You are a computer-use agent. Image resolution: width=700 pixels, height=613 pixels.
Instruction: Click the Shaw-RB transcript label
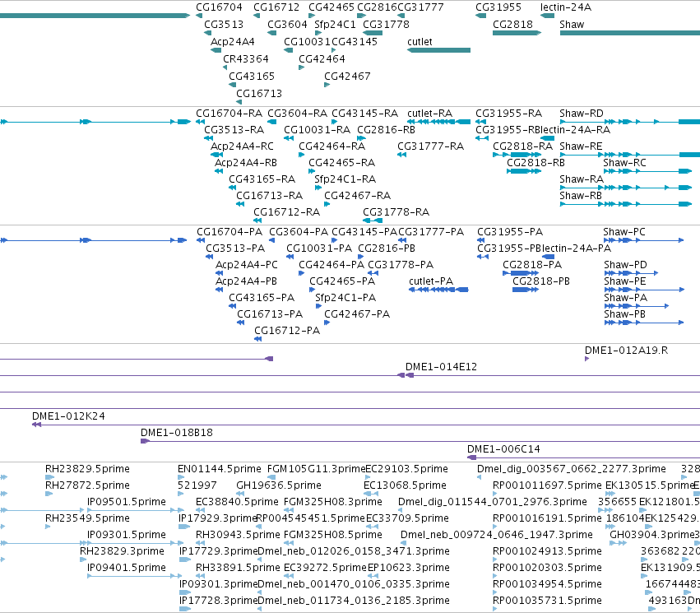(581, 196)
